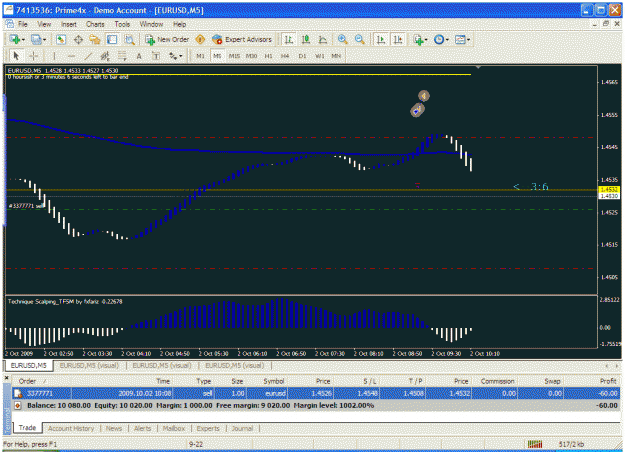Image resolution: width=625 pixels, height=452 pixels.
Task: Click the New Order button
Action: pos(167,39)
